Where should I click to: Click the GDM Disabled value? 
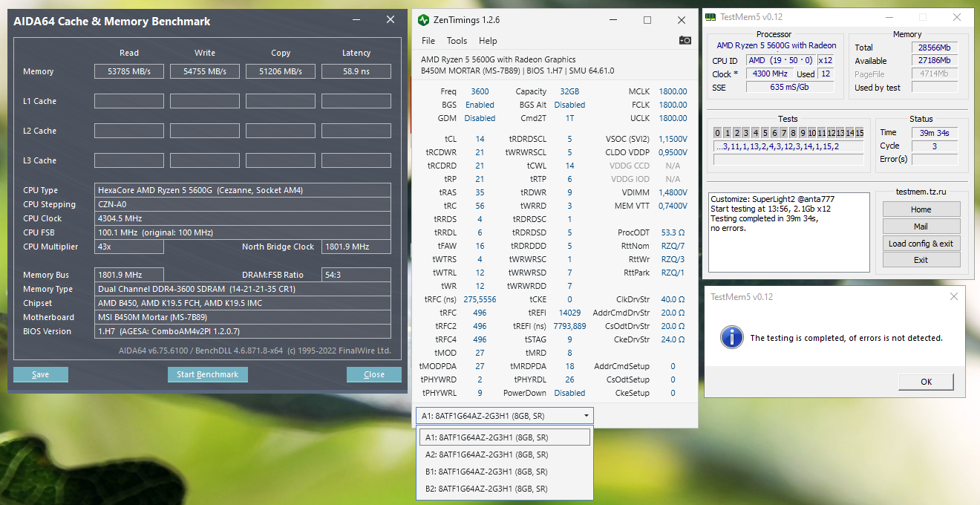coord(480,118)
